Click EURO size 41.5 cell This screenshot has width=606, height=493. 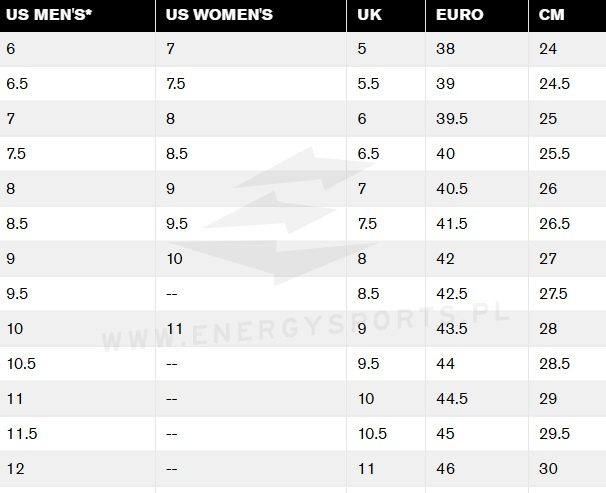[452, 224]
